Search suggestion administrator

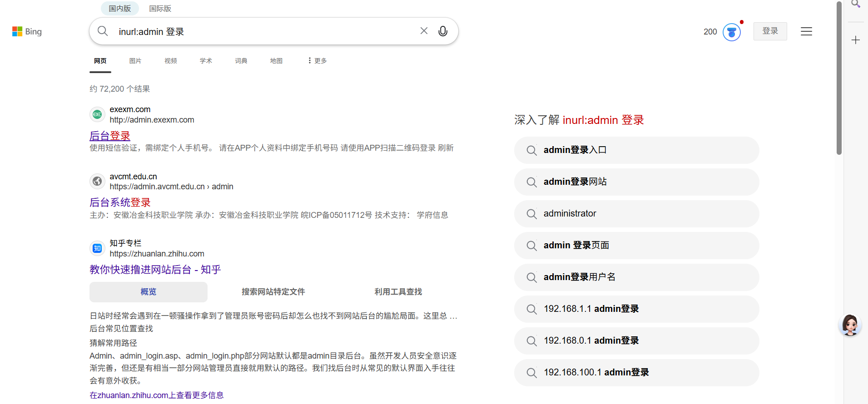[x=637, y=214]
